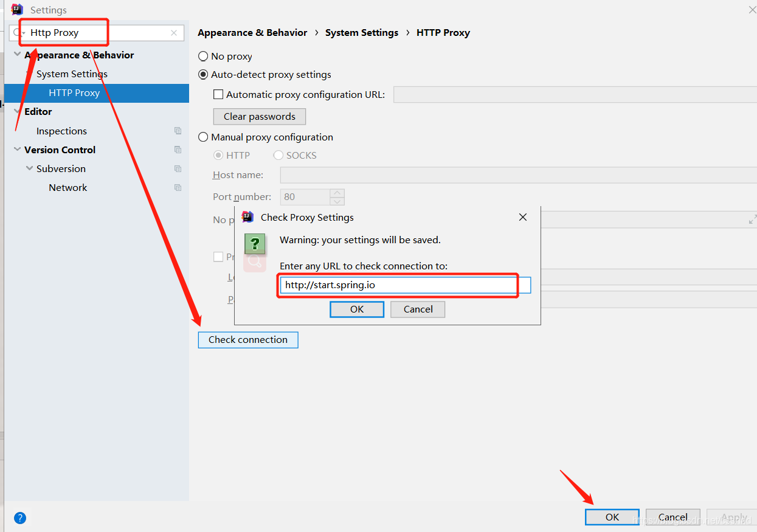
Task: Cancel the Check Proxy Settings dialog
Action: click(x=418, y=309)
